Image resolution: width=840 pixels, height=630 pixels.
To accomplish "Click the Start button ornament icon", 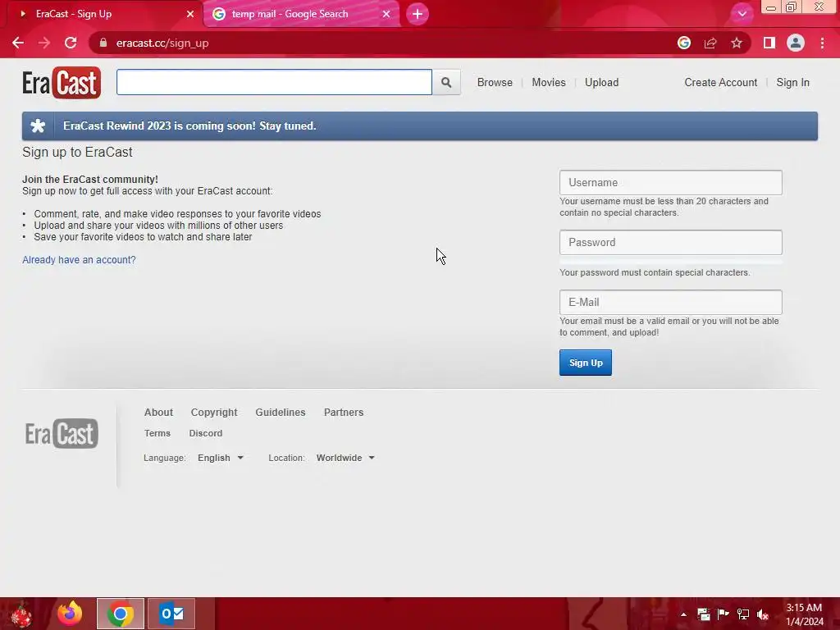I will 21,614.
